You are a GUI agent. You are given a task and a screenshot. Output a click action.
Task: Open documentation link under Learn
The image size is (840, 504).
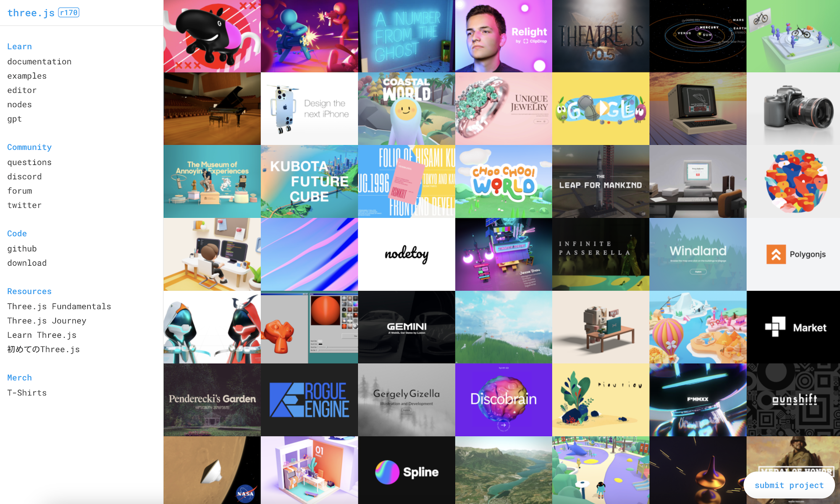[x=39, y=60]
